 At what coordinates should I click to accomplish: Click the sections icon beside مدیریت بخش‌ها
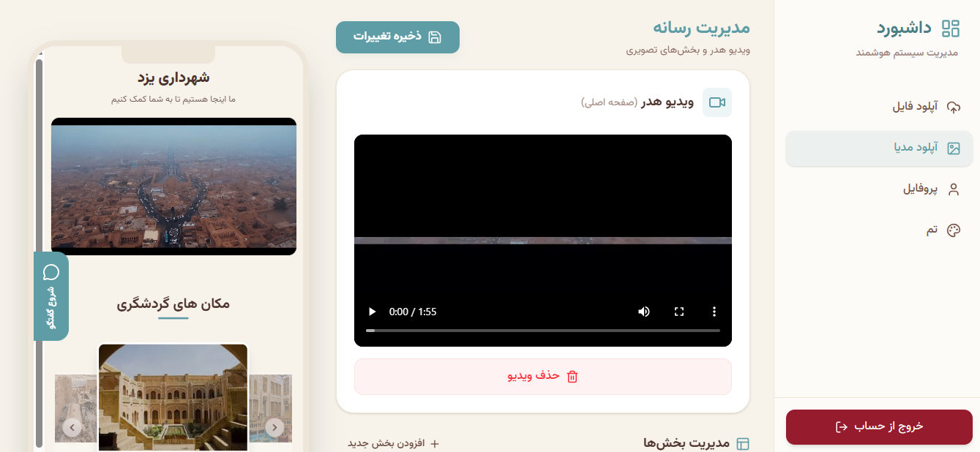click(x=743, y=443)
